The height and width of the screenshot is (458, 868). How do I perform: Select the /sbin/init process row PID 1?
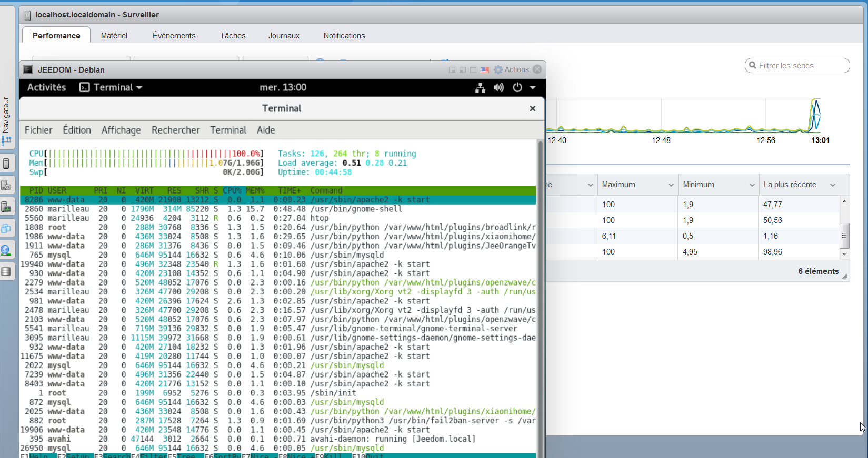coord(278,393)
